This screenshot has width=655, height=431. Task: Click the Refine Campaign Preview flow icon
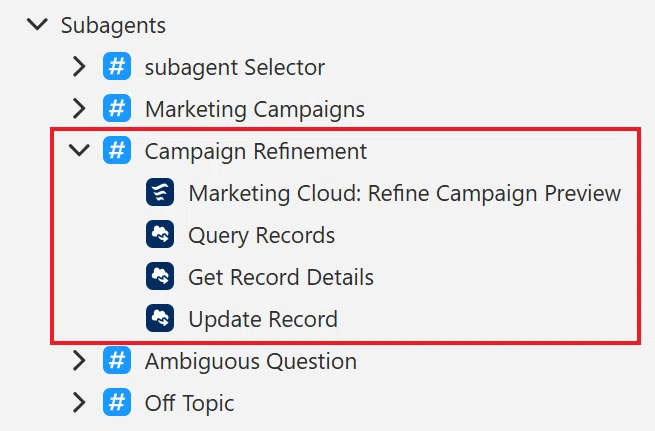pyautogui.click(x=160, y=192)
